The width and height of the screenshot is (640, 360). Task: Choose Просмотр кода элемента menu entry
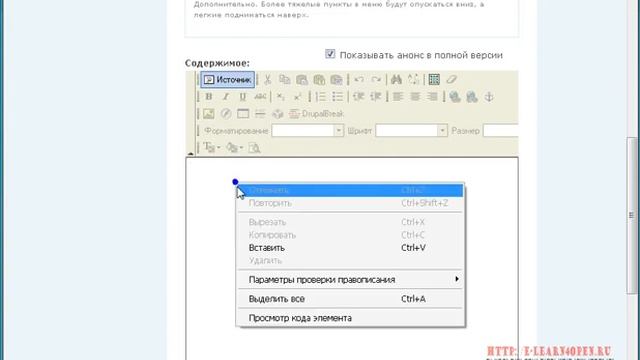(x=351, y=318)
